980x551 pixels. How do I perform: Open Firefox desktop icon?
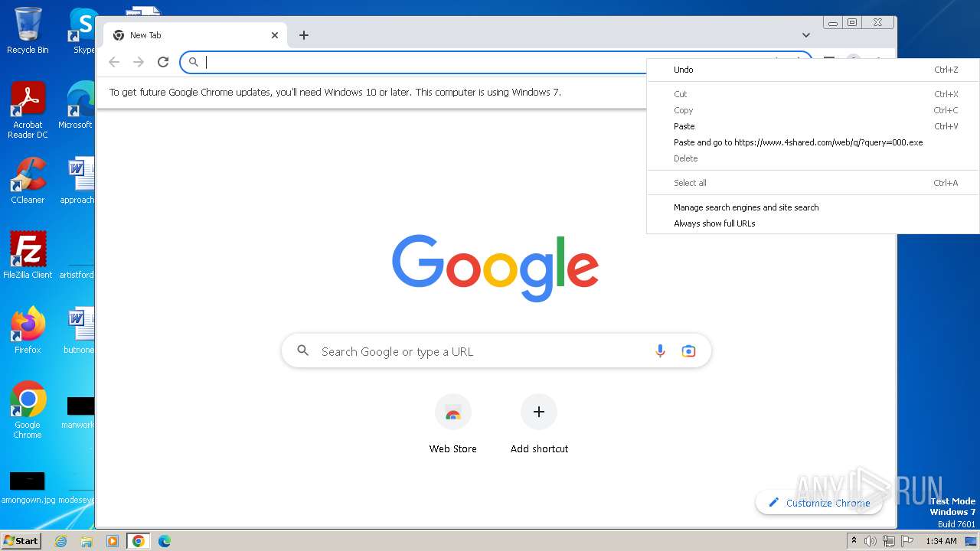pyautogui.click(x=28, y=331)
